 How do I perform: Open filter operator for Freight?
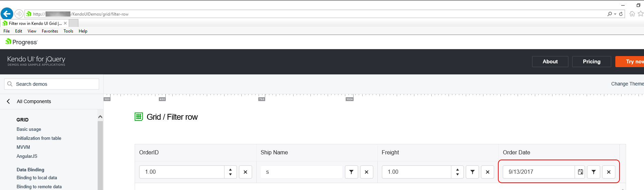[472, 172]
